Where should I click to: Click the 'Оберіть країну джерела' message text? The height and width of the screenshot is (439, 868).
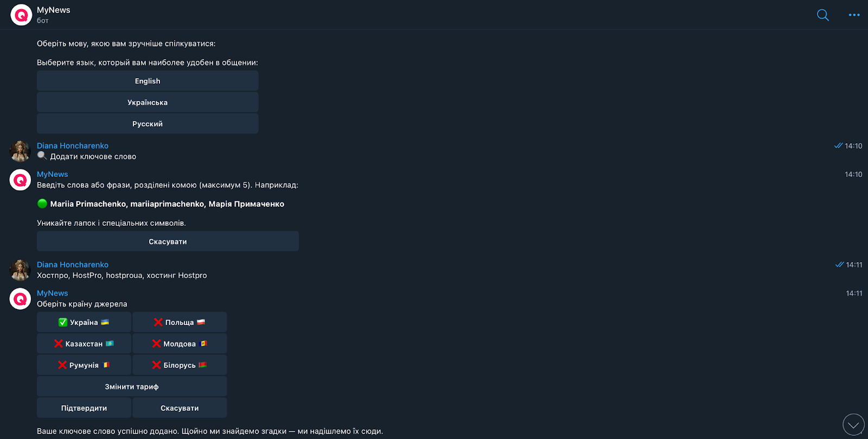tap(82, 304)
